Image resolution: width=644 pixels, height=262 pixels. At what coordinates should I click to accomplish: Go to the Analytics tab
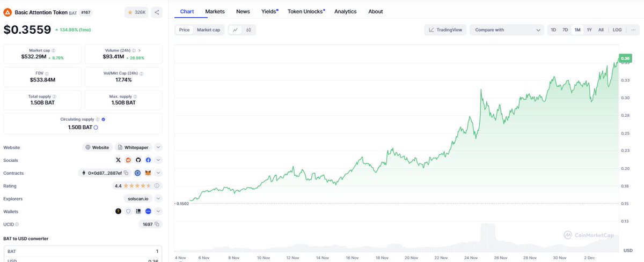click(x=346, y=11)
